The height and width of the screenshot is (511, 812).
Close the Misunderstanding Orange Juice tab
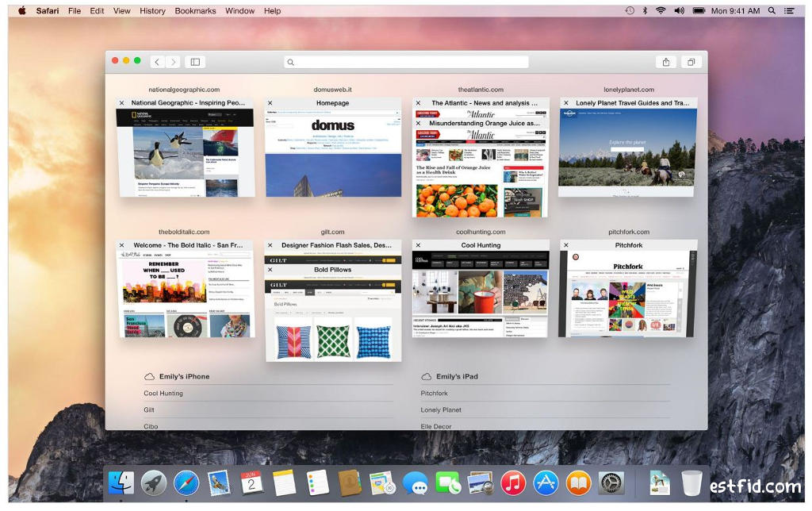click(419, 123)
